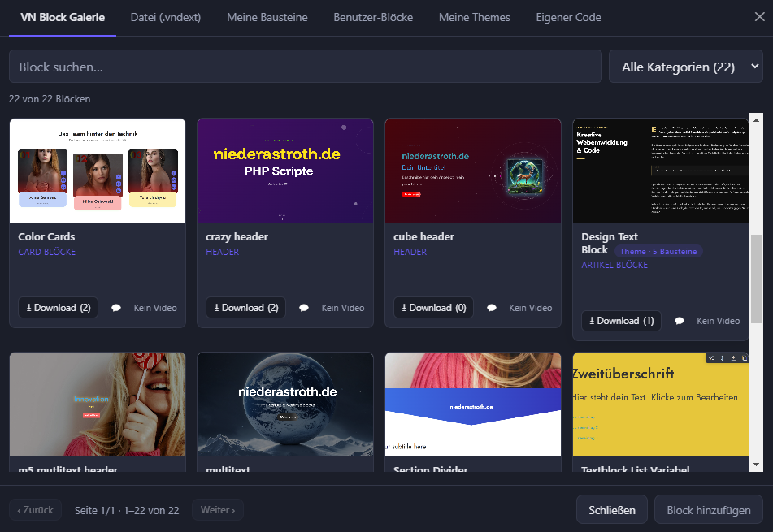Open the Meine Bausteine tab
The width and height of the screenshot is (773, 532).
point(267,17)
